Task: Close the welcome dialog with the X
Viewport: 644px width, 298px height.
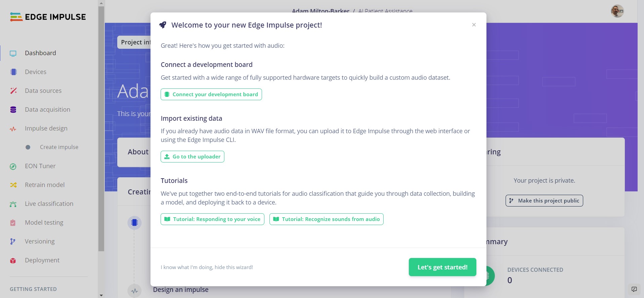Action: [x=474, y=25]
